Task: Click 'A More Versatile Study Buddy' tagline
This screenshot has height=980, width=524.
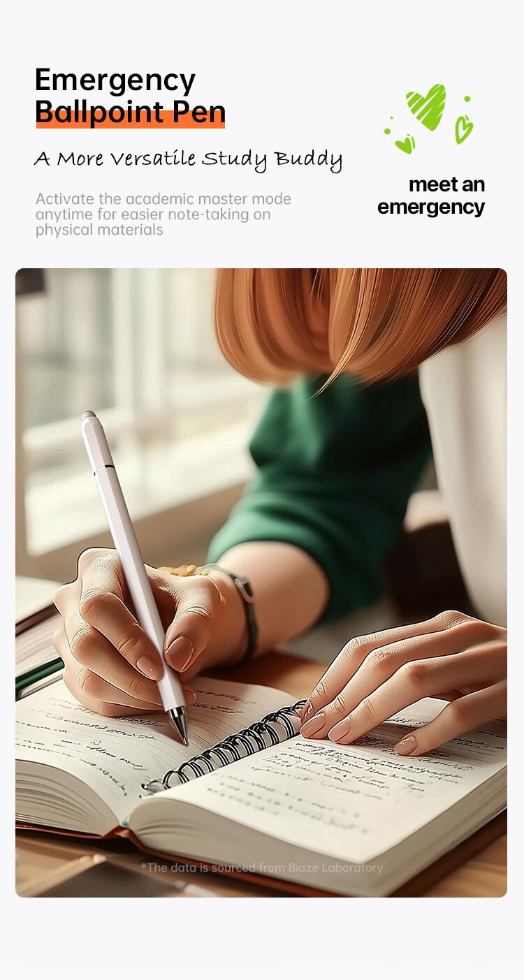Action: (188, 159)
